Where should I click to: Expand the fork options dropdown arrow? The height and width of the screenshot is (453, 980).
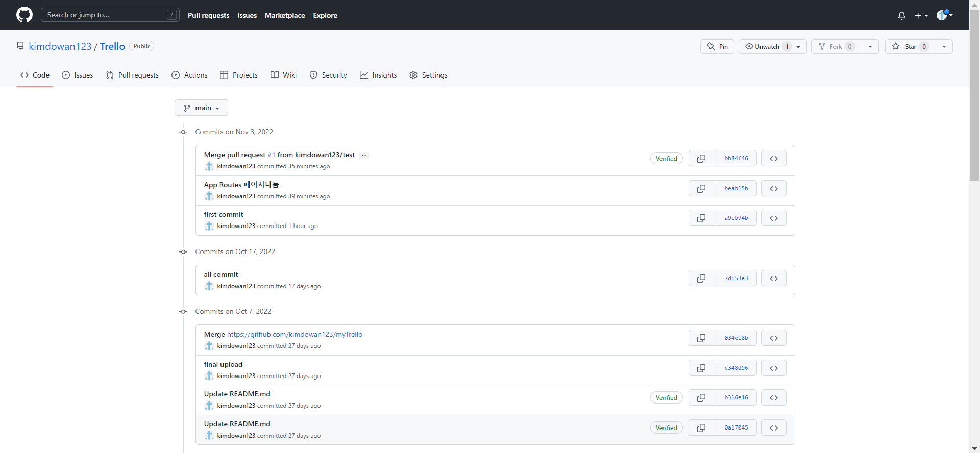870,46
